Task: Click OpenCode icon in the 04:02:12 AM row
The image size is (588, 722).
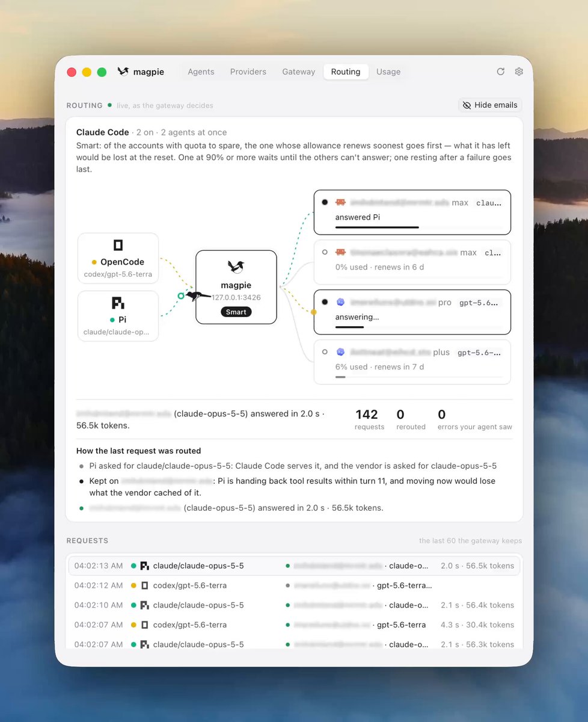Action: pyautogui.click(x=144, y=585)
